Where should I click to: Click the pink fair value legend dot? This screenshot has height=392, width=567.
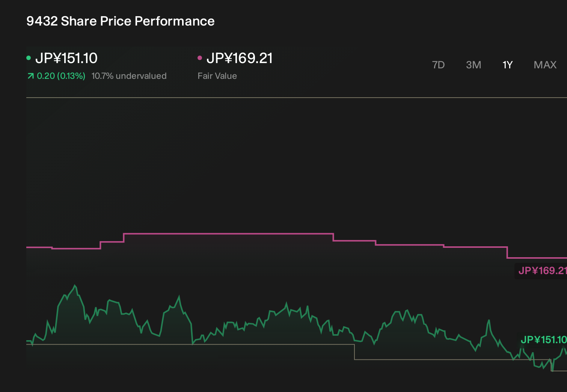tap(200, 58)
